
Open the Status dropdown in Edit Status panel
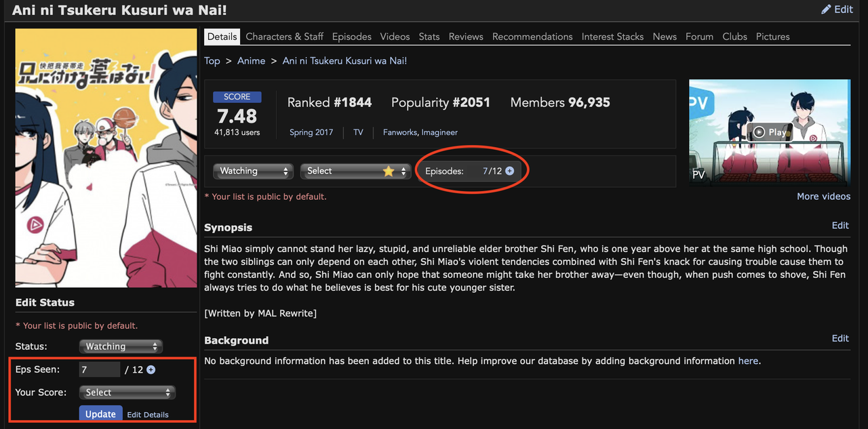coord(121,346)
